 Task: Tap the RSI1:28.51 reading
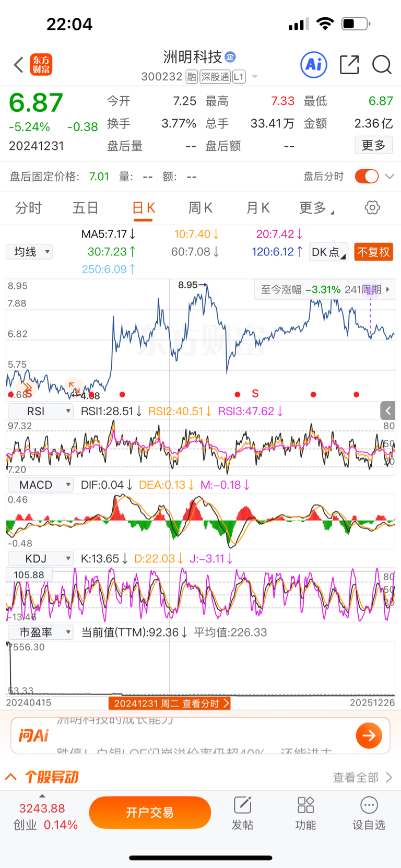click(x=111, y=411)
